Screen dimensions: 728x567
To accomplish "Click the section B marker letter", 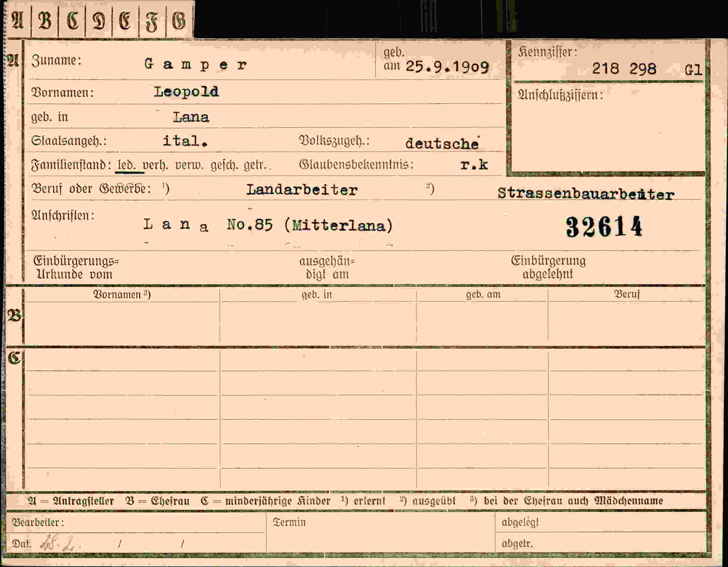I will (14, 315).
